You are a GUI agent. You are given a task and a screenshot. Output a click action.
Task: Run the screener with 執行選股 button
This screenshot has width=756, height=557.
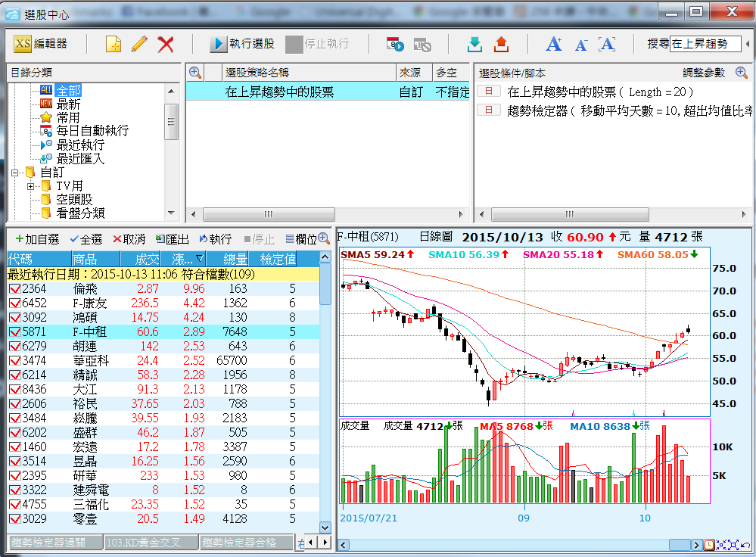tap(243, 44)
